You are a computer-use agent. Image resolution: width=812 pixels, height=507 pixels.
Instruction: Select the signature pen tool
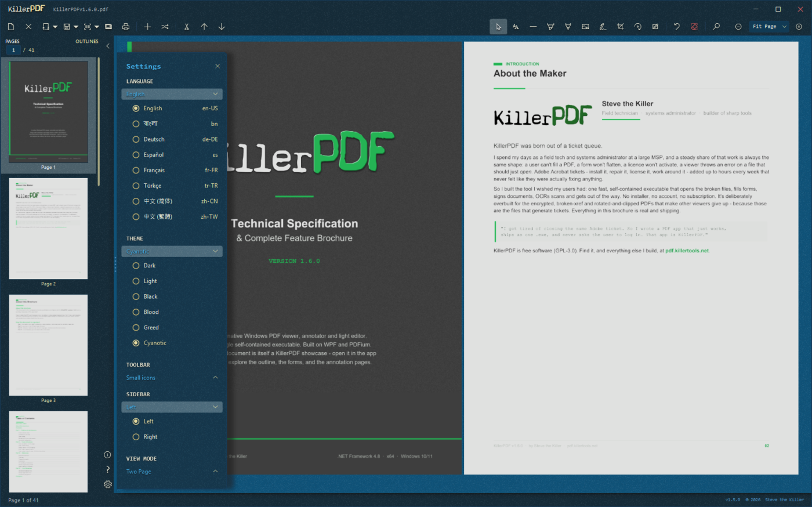pyautogui.click(x=603, y=27)
